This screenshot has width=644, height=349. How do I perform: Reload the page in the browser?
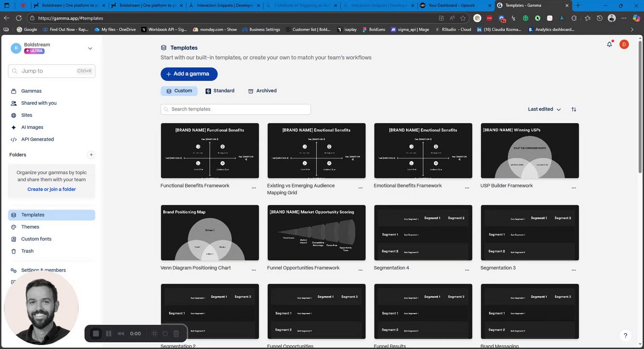click(x=19, y=18)
